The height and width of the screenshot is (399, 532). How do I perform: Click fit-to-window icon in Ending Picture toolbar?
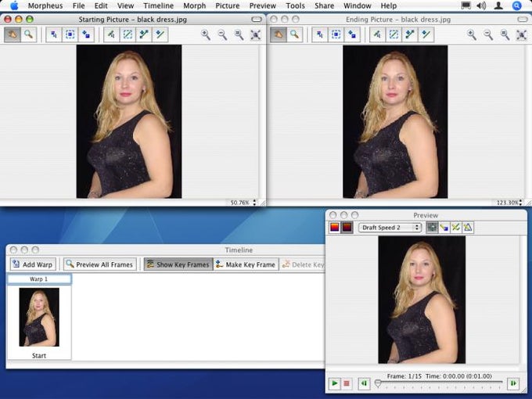coord(522,34)
